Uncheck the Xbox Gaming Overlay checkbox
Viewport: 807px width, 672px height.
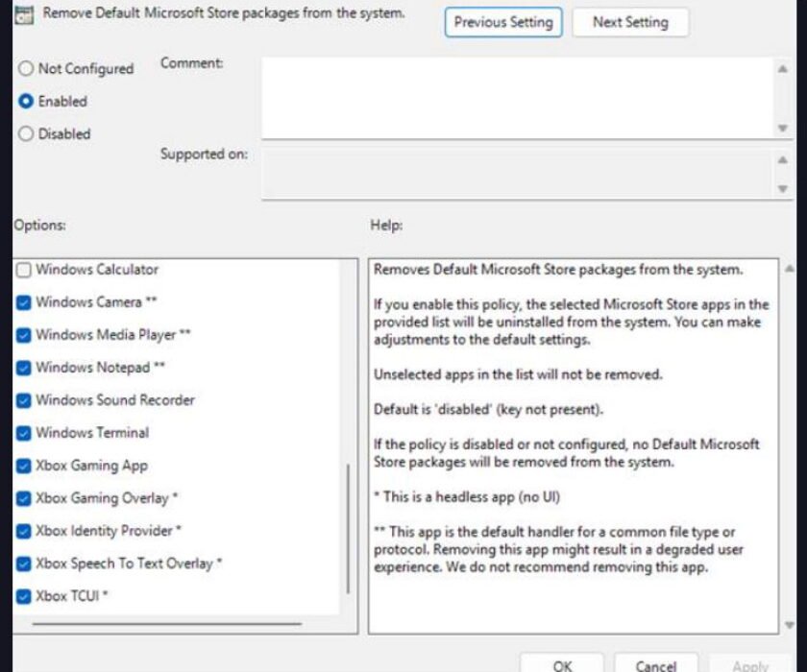point(24,499)
